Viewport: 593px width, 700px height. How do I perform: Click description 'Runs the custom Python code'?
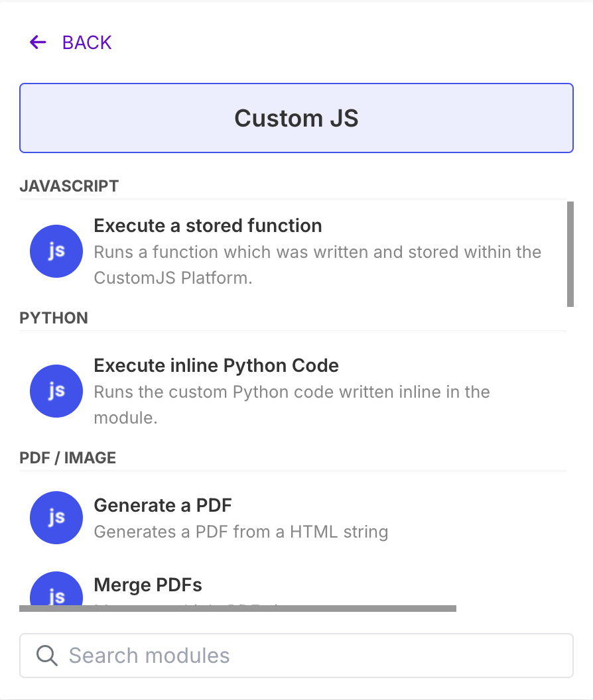[292, 405]
